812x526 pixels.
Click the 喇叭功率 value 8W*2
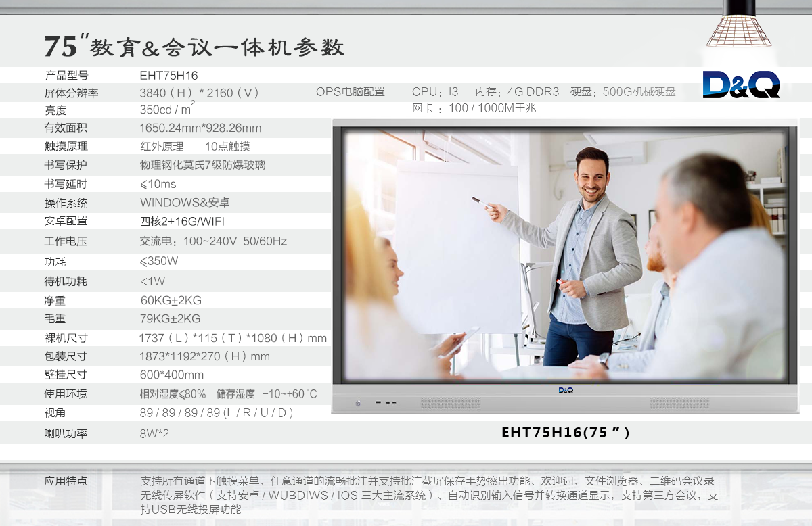(154, 433)
